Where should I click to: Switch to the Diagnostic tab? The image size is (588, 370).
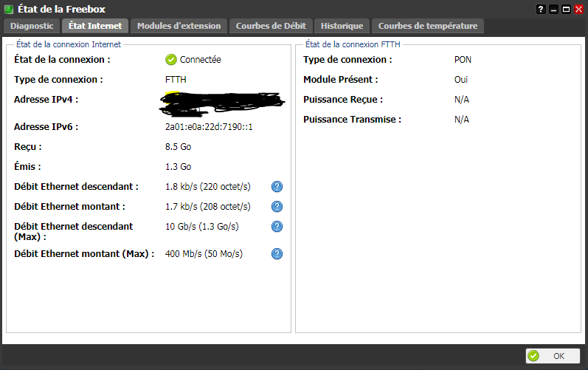coord(32,26)
